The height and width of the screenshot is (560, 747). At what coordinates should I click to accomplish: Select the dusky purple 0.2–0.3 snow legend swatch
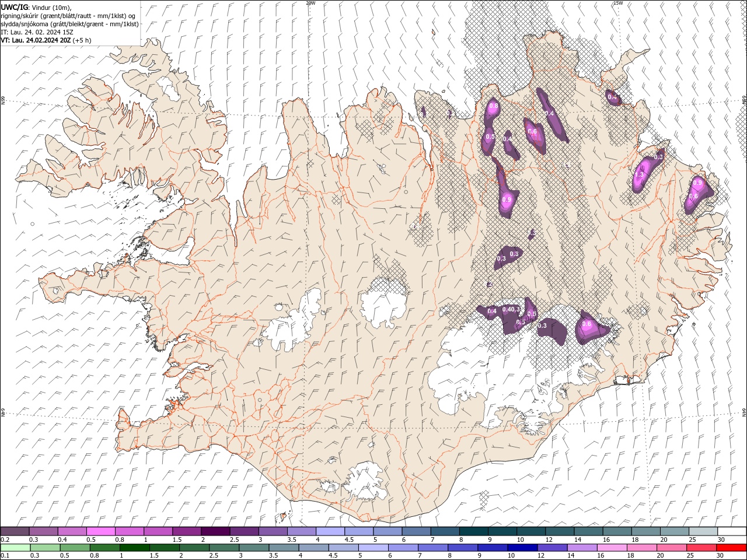click(x=15, y=531)
